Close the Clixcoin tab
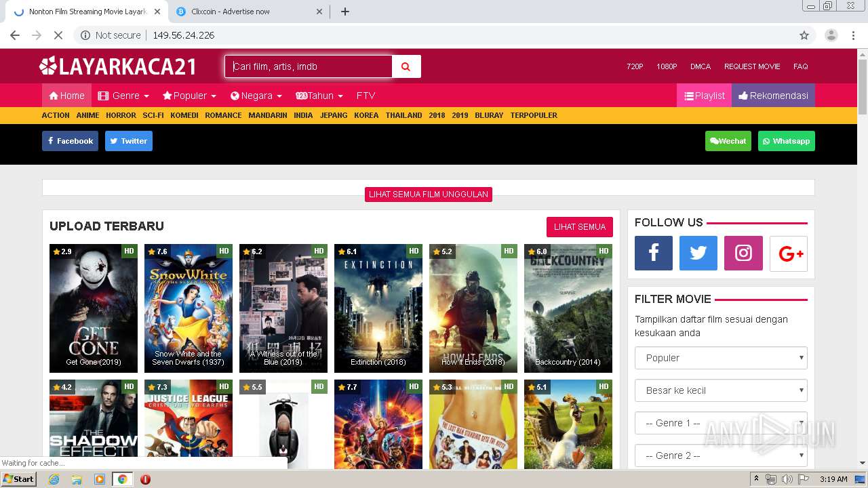This screenshot has width=868, height=488. pyautogui.click(x=319, y=12)
